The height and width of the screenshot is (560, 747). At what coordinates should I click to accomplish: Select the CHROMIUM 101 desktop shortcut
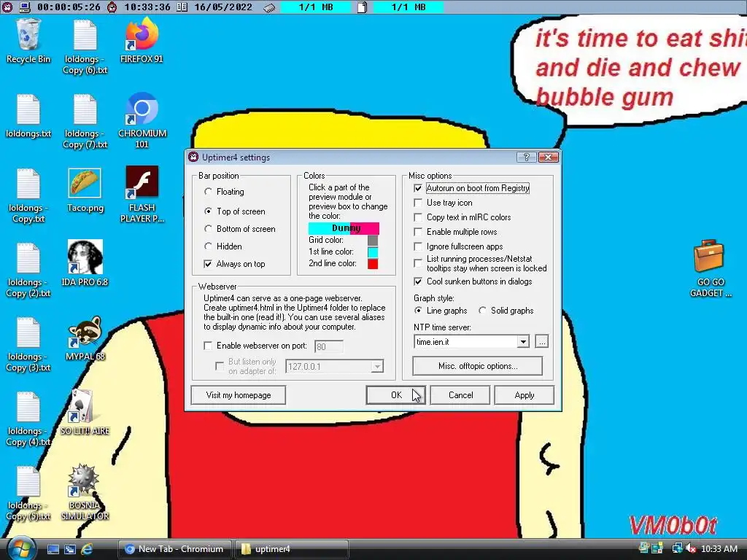click(x=142, y=121)
